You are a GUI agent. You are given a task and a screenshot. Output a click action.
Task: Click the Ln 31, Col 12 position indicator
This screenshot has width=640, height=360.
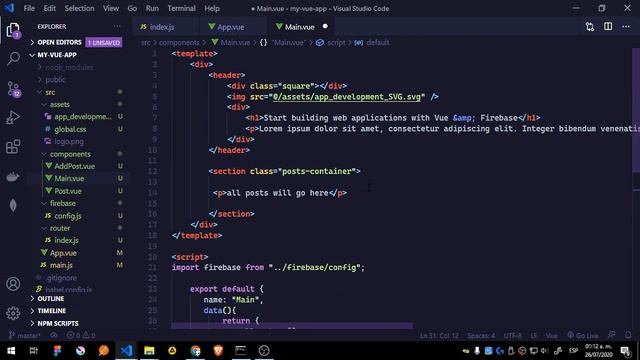coord(439,336)
